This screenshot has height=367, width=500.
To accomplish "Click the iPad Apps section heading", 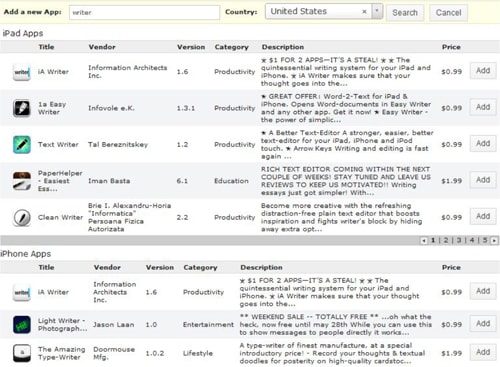I will click(x=23, y=33).
